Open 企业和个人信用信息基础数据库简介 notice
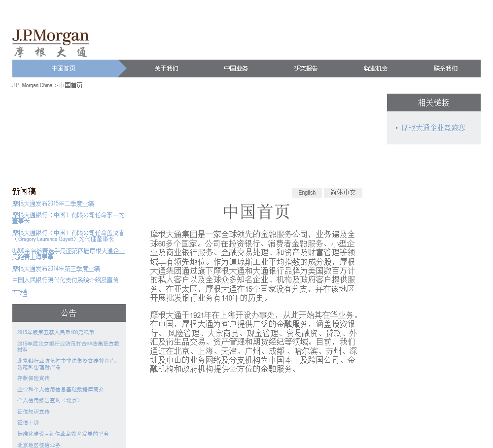This screenshot has width=493, height=448. click(60, 389)
